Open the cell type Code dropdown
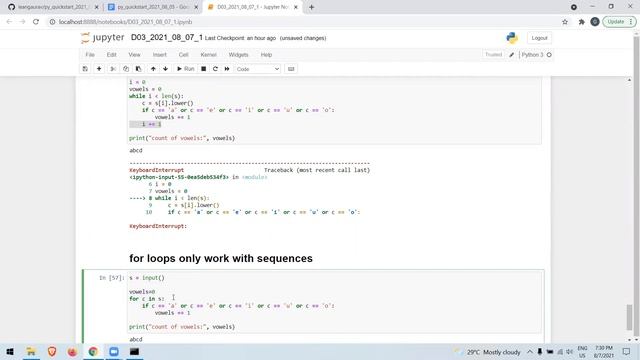Image resolution: width=640 pixels, height=360 pixels. (258, 69)
